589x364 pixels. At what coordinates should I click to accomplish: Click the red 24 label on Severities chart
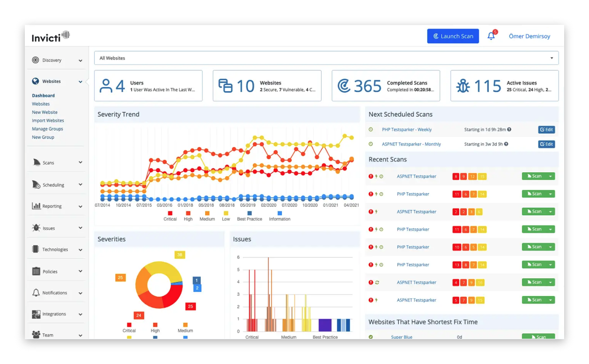(139, 315)
